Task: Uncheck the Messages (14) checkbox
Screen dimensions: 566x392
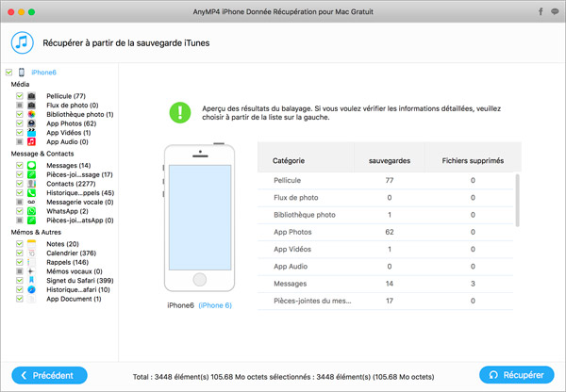Action: [x=20, y=165]
